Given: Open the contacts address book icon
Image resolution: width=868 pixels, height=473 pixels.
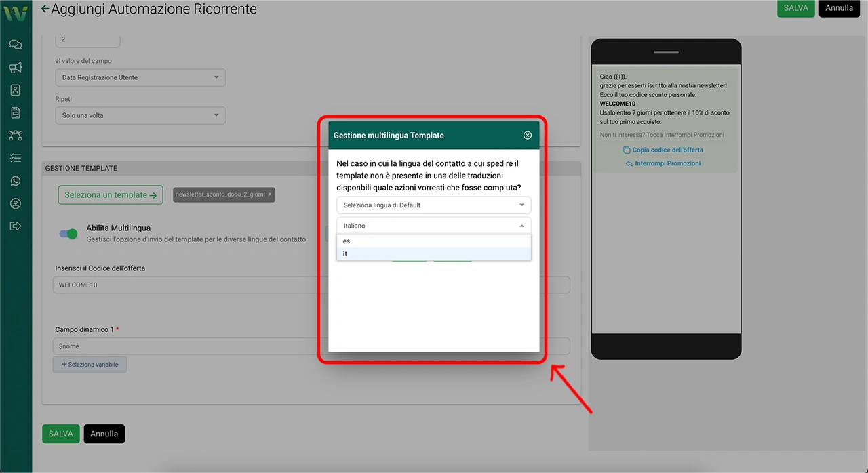Looking at the screenshot, I should pos(16,90).
